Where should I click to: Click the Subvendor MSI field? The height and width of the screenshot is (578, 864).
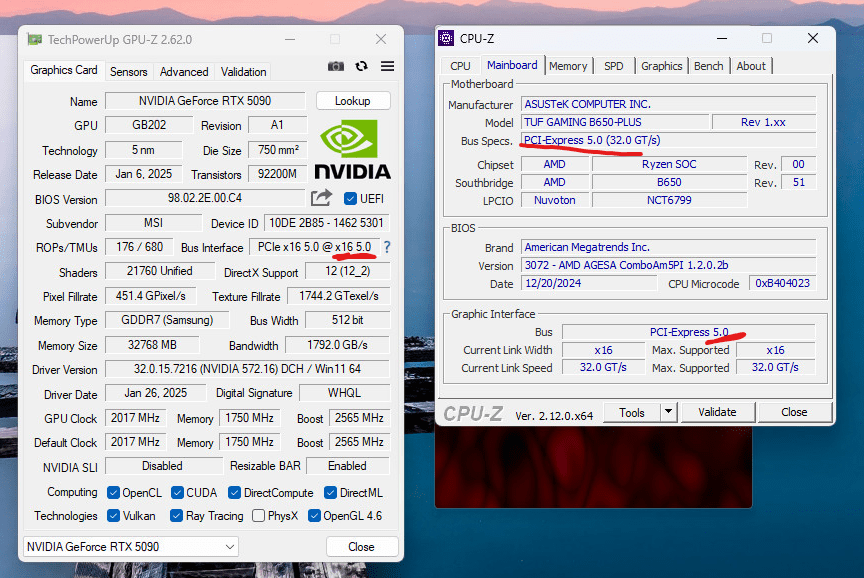tap(153, 223)
